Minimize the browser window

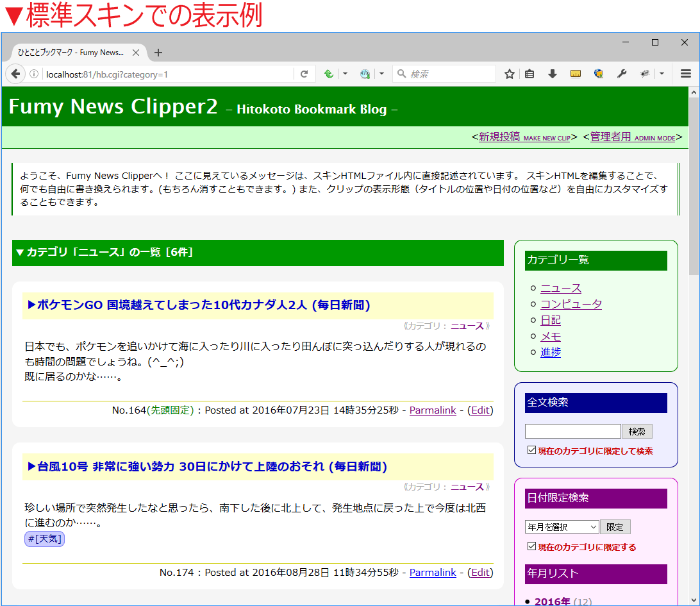(x=626, y=42)
